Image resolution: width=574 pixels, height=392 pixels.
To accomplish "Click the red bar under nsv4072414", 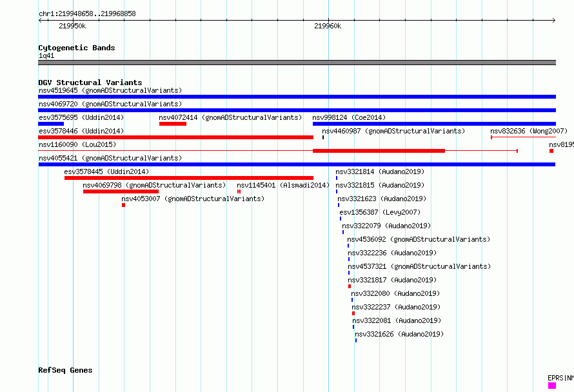I will click(173, 124).
